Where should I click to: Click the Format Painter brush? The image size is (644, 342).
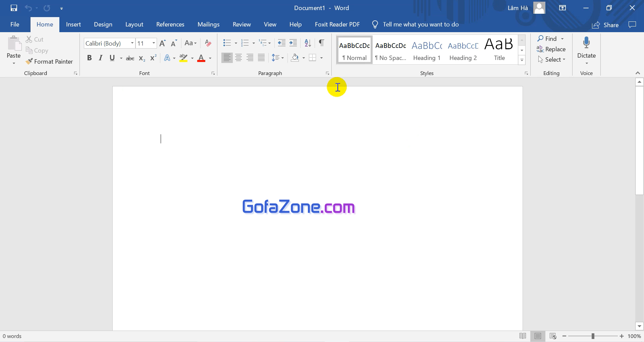(x=49, y=61)
